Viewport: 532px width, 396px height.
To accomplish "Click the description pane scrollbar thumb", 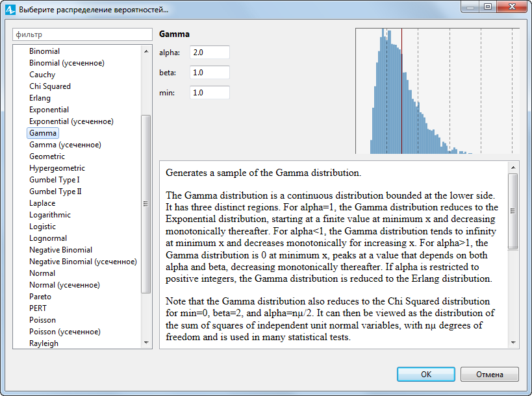I will 513,211.
